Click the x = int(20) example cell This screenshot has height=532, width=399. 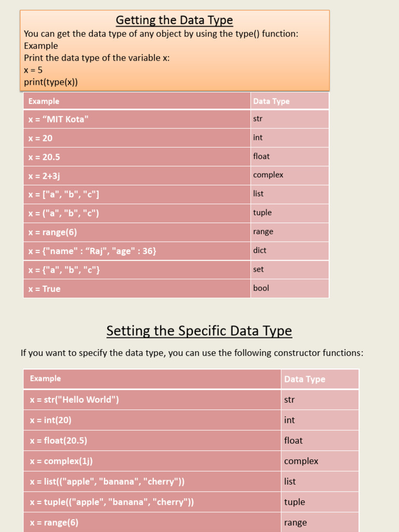point(152,420)
